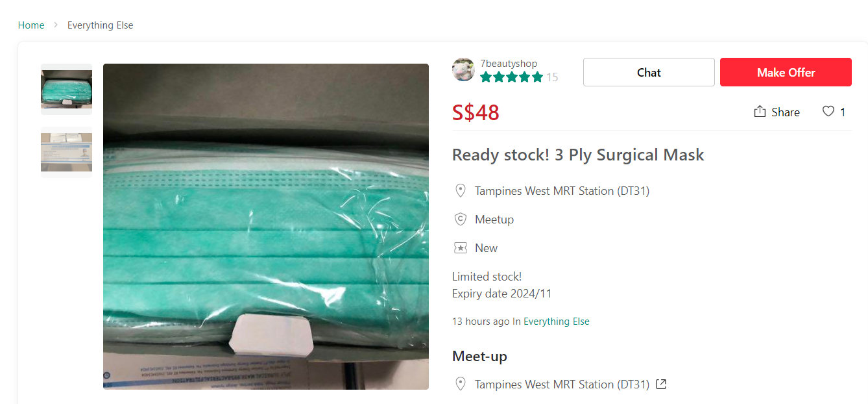Go to Home breadcrumb link

click(x=31, y=25)
